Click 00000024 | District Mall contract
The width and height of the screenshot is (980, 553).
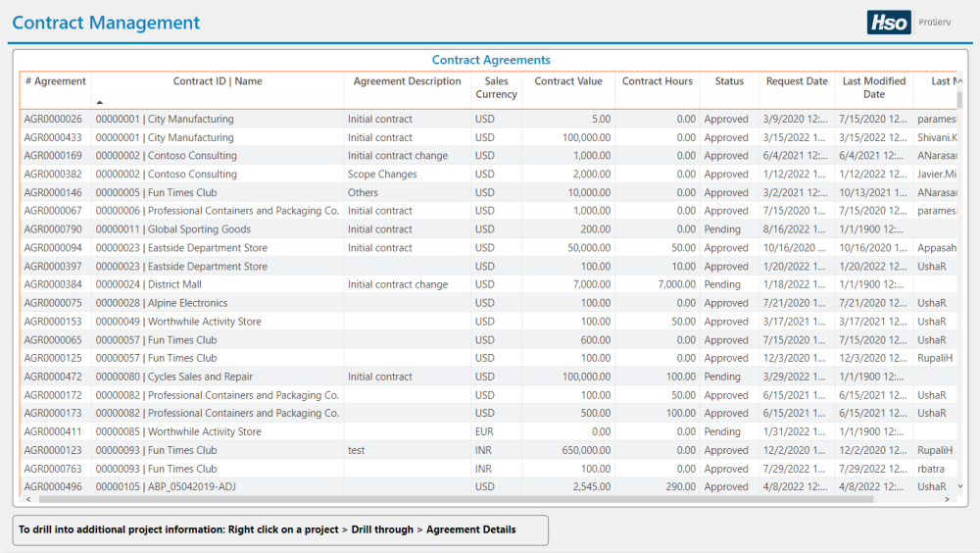tap(149, 284)
